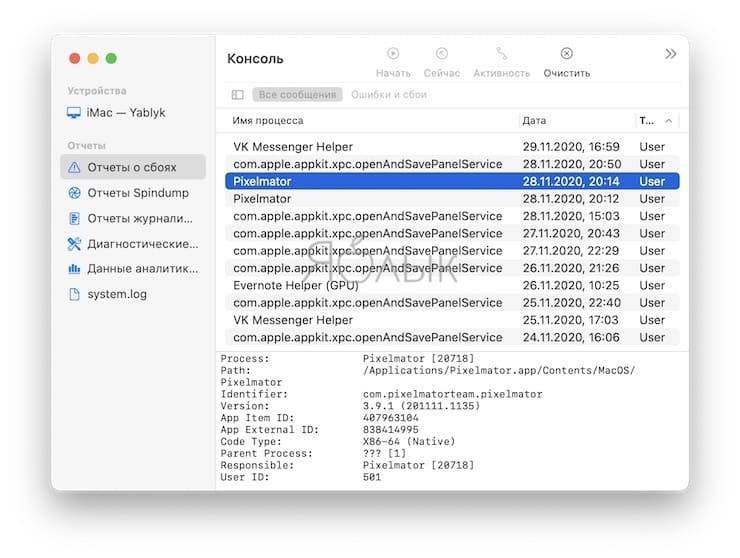This screenshot has width=740, height=558.
Task: Close the Console window with red button
Action: pos(75,59)
